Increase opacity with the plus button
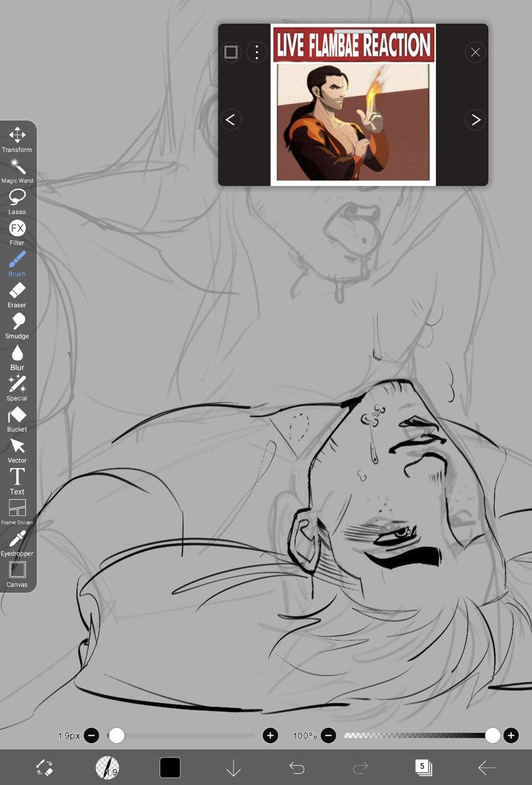This screenshot has width=532, height=785. click(x=511, y=735)
